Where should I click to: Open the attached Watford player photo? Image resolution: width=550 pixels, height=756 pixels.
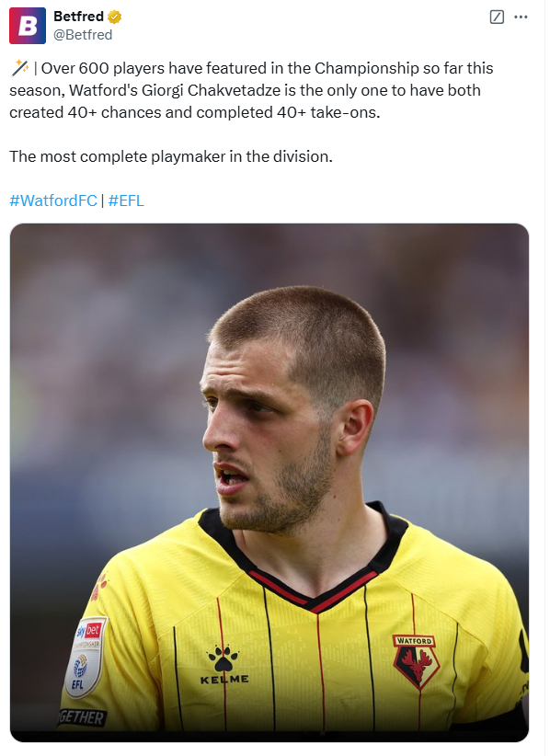[x=269, y=483]
